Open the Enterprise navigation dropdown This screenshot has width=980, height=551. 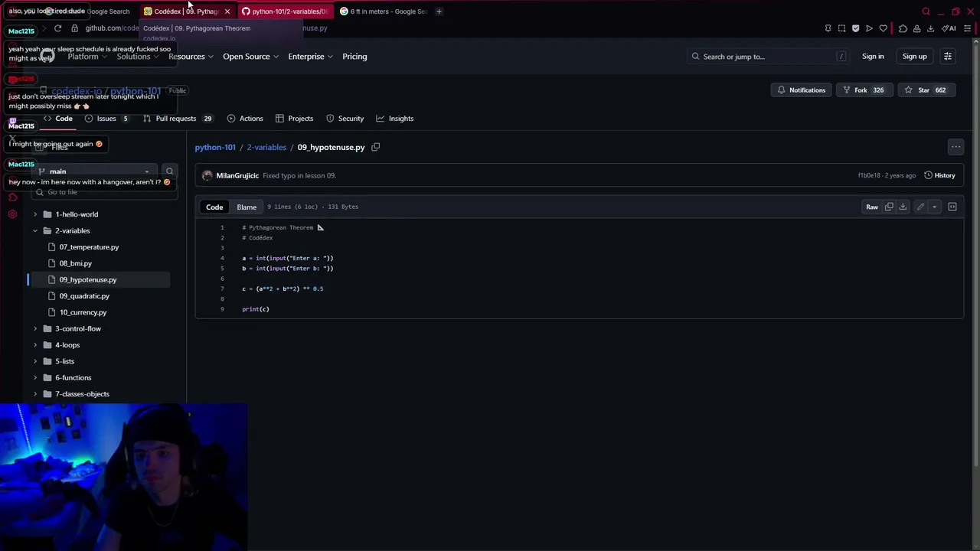click(x=310, y=57)
